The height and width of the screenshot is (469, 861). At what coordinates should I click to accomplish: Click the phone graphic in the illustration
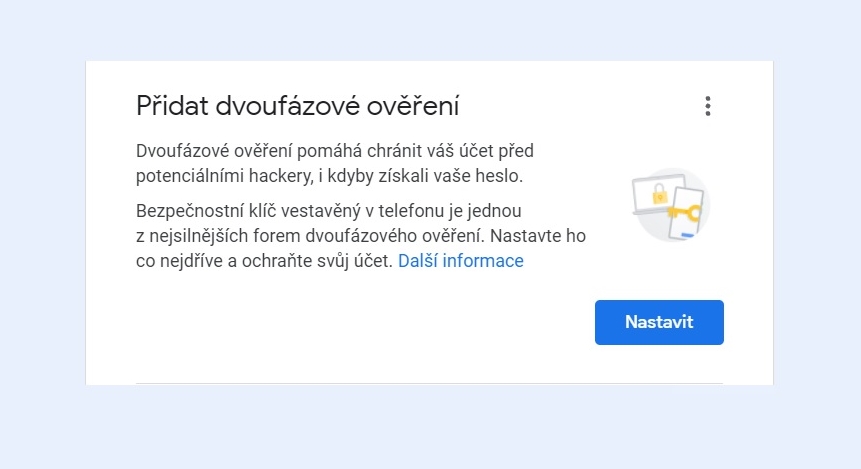(687, 213)
